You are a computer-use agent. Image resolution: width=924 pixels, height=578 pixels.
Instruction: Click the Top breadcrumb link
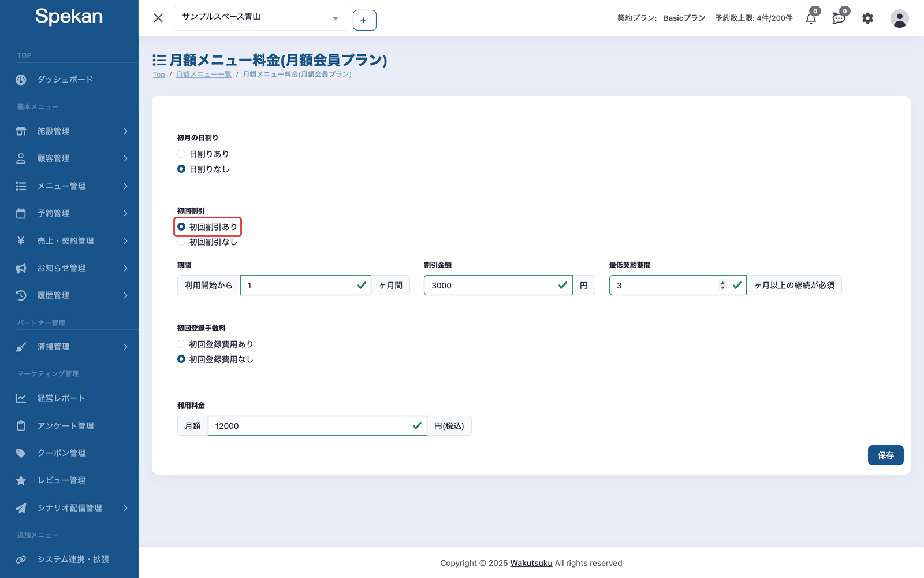[x=159, y=75]
